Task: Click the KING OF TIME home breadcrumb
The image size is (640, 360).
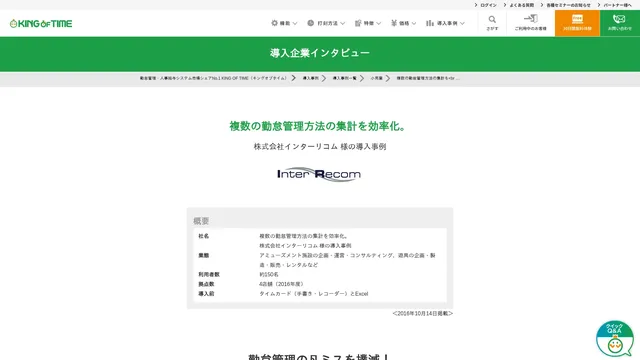Action: (213, 78)
